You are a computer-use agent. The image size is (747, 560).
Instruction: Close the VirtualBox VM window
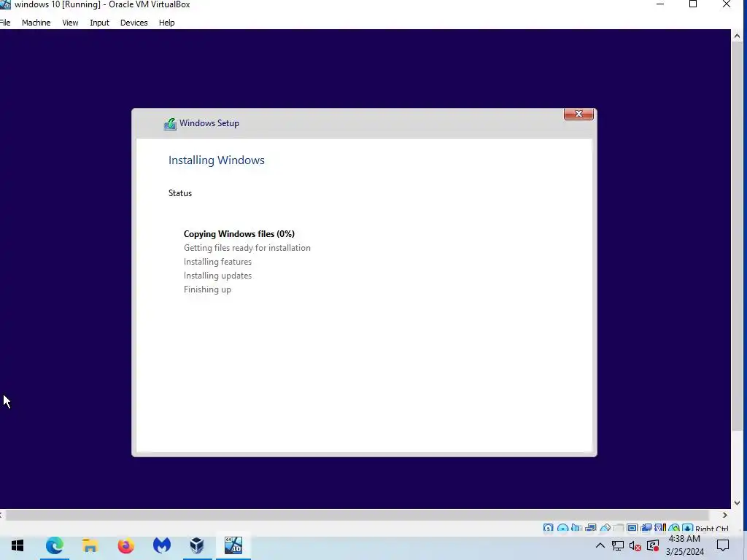point(727,4)
